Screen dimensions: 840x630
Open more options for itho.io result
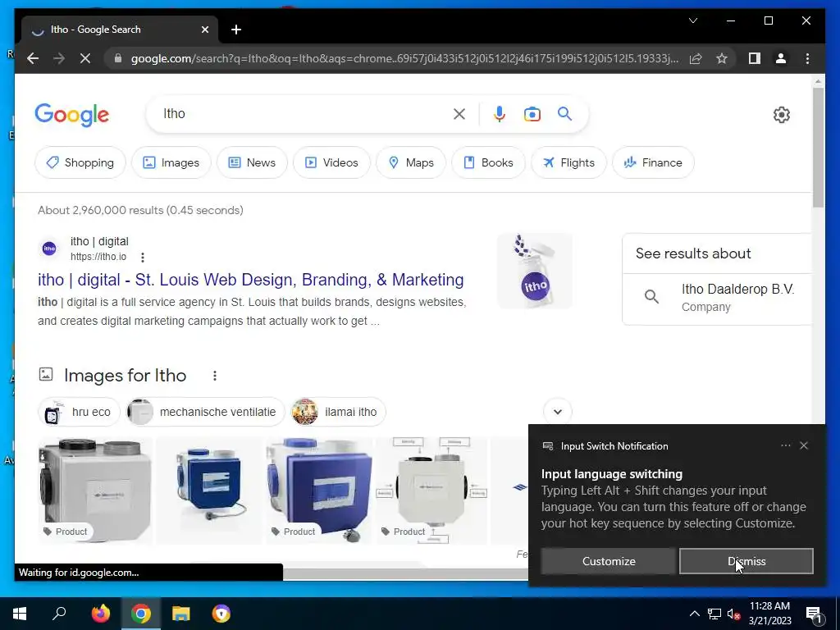pos(143,257)
